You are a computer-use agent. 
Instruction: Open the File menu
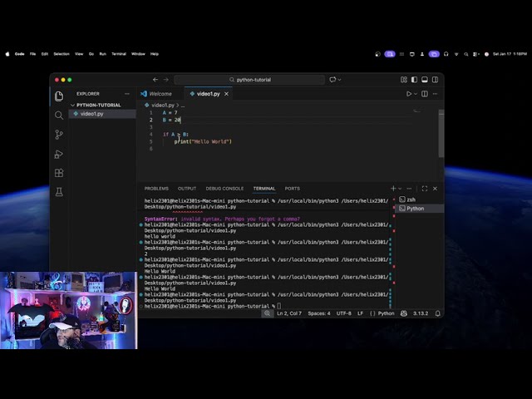[x=32, y=54]
